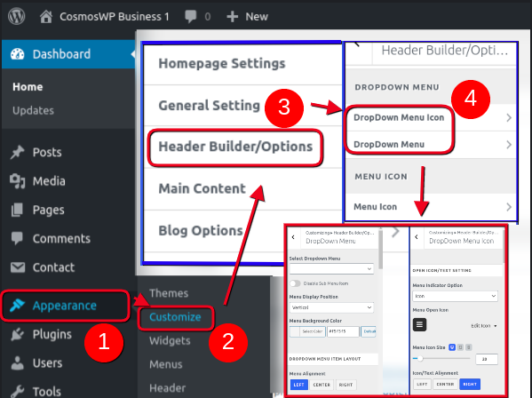Open Menu Indicator Option dropdown

point(456,296)
